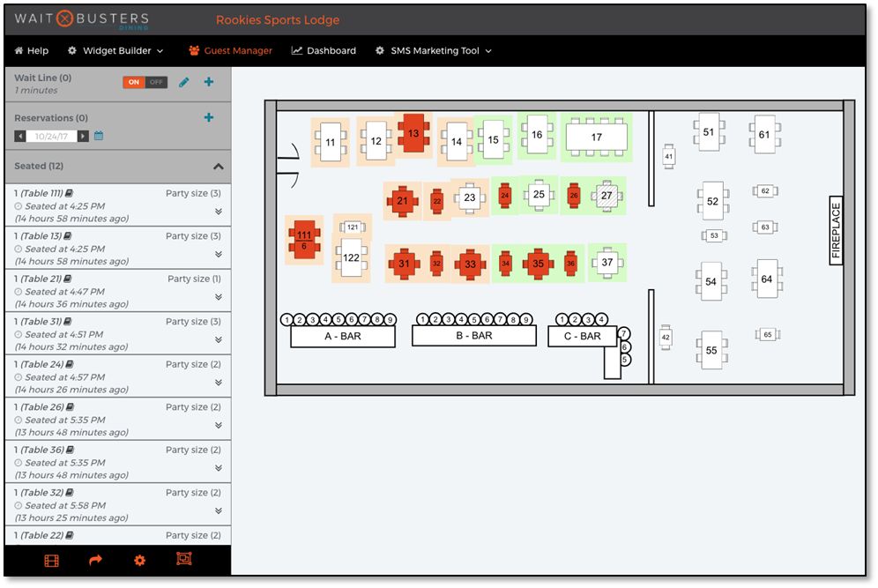Expand the Table 24 seated entry
Screen dimensions: 878x588
tap(219, 383)
